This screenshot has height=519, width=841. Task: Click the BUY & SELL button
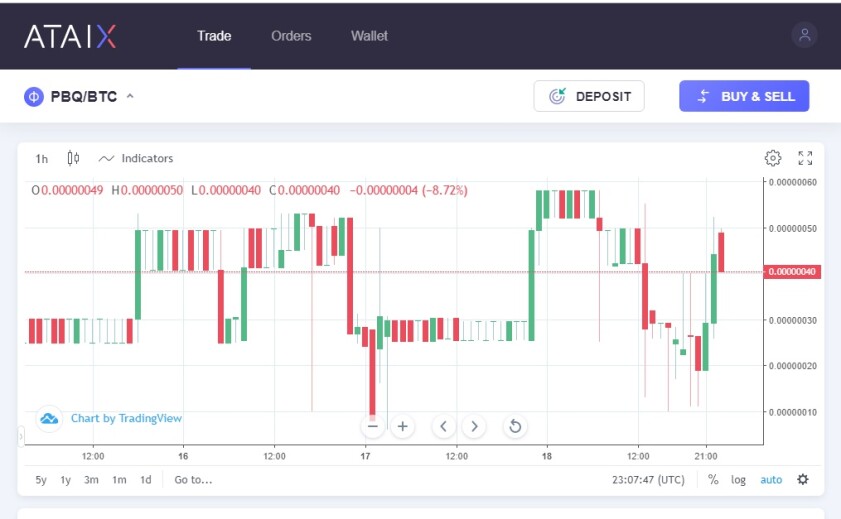[744, 96]
